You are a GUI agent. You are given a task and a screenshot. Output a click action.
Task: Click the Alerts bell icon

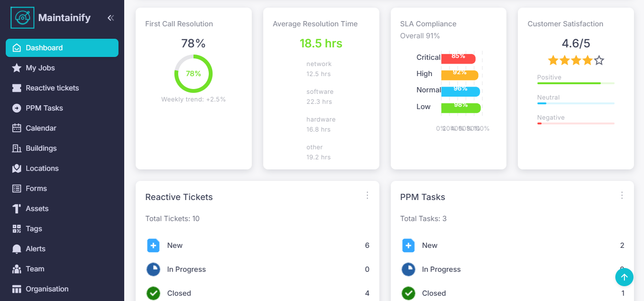point(17,249)
